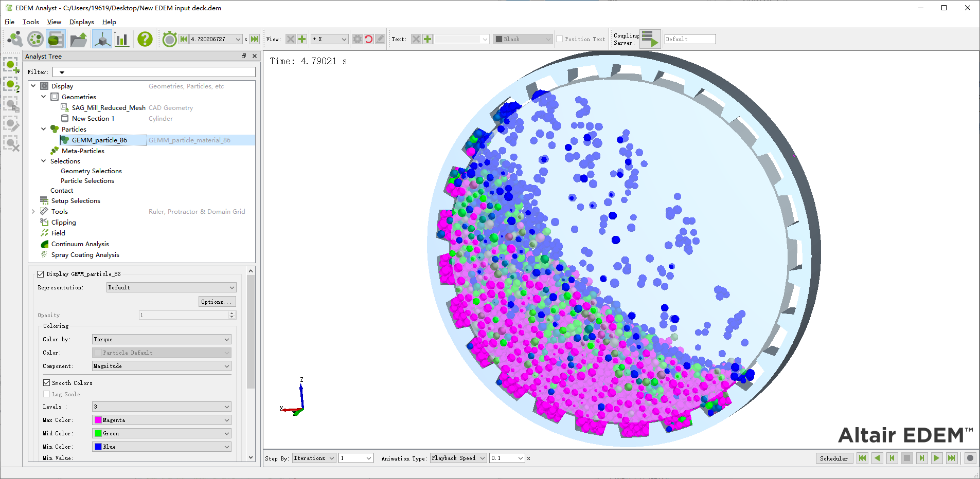Screen dimensions: 980x479
Task: Open the Displays menu
Action: click(x=81, y=22)
